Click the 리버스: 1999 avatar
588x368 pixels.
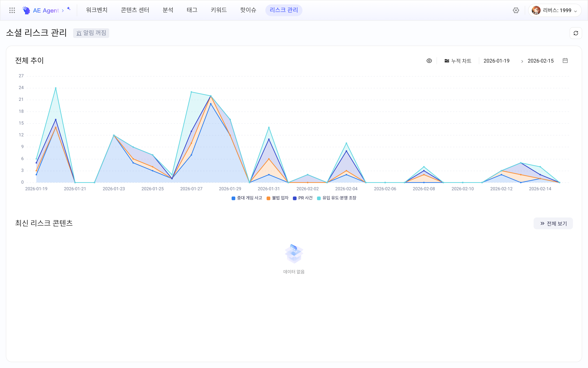536,10
